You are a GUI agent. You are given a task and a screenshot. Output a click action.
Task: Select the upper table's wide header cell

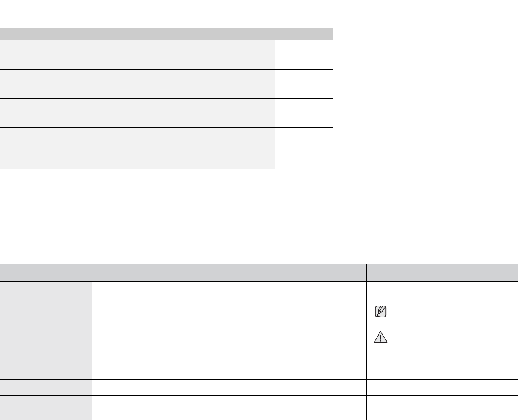coord(137,34)
